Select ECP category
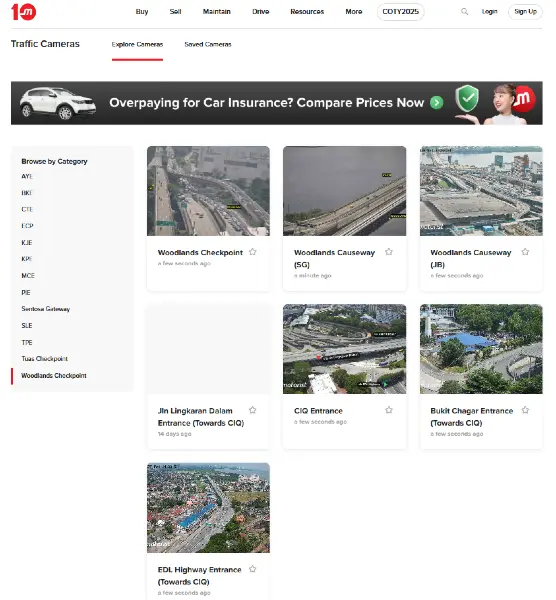 (x=27, y=226)
